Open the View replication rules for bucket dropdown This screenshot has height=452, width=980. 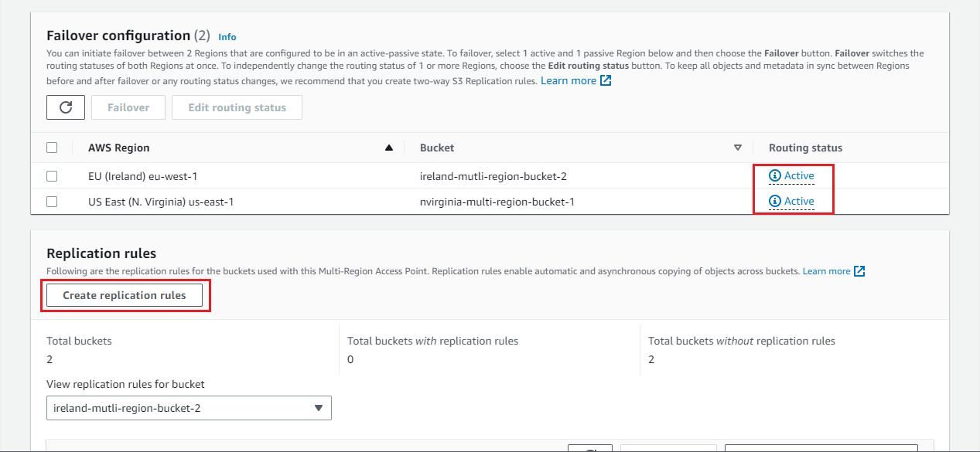(189, 408)
